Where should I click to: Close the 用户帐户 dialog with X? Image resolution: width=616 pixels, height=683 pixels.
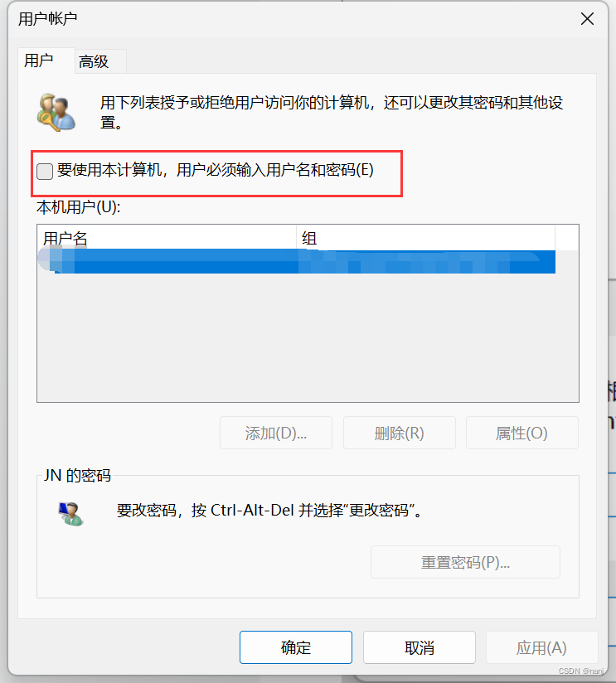(x=587, y=19)
